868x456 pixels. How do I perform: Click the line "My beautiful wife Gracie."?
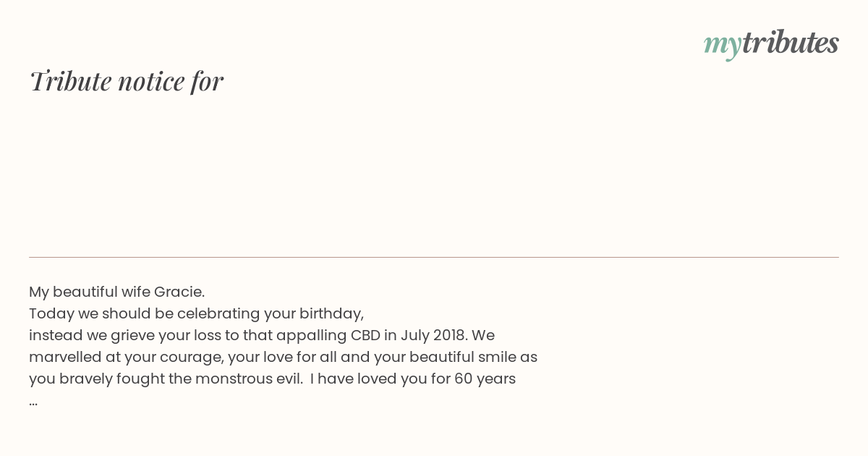pos(117,292)
